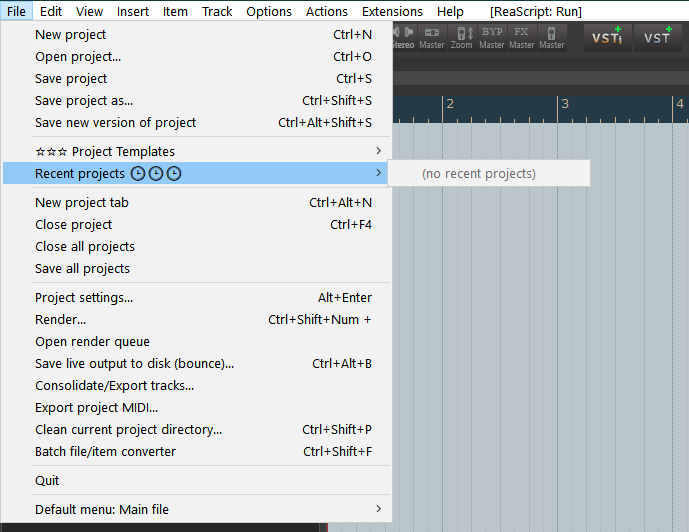Open the Actions menu
This screenshot has width=689, height=532.
327,11
